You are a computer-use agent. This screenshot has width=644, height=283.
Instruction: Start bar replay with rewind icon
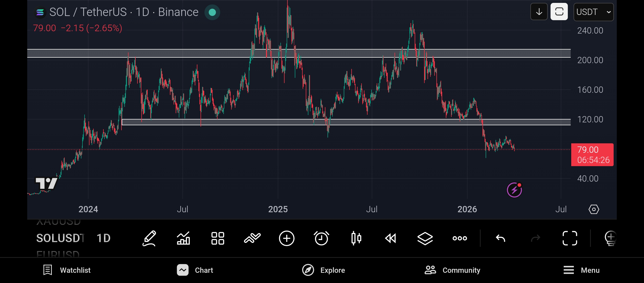point(391,238)
